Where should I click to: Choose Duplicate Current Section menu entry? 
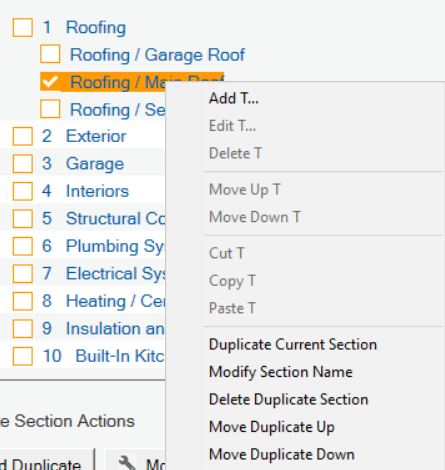pos(293,345)
